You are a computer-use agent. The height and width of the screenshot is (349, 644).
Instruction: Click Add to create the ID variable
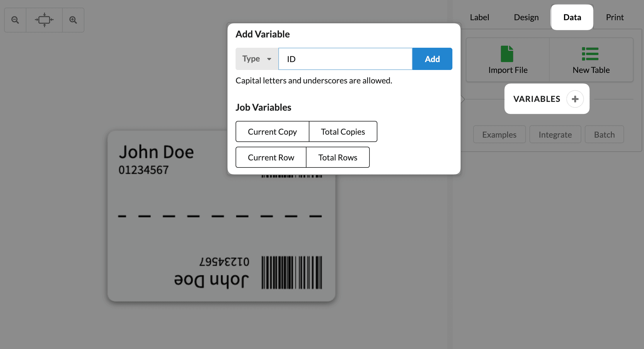pos(432,59)
